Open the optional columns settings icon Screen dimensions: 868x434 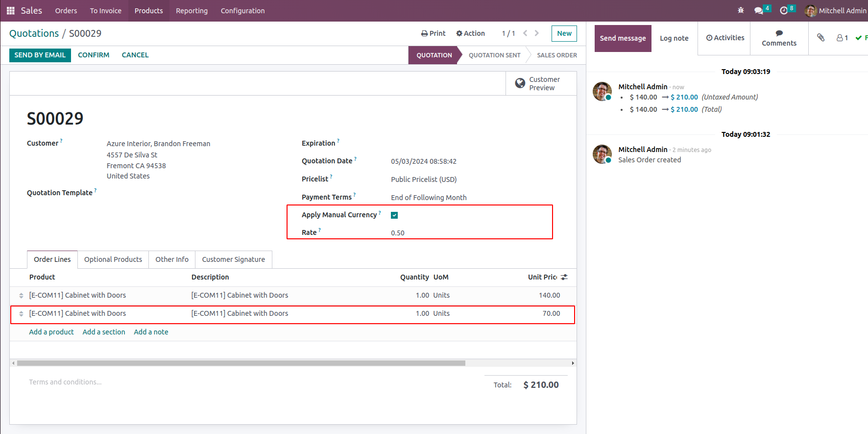[x=564, y=277]
